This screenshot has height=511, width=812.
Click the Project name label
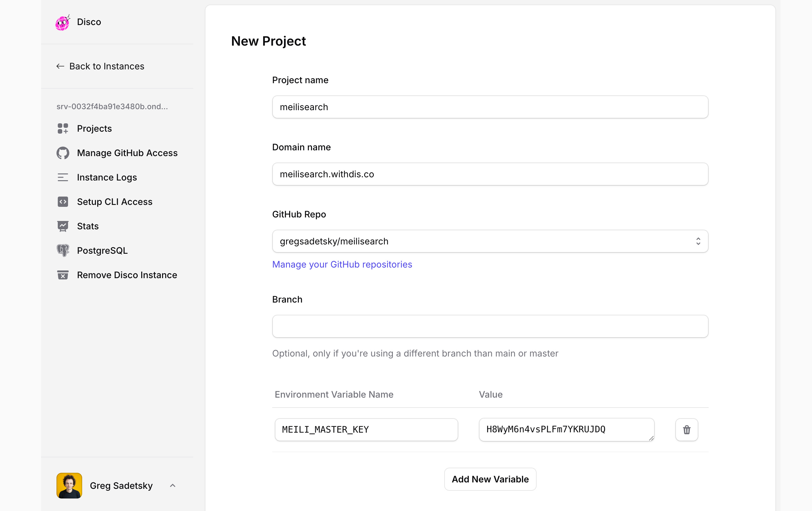pos(300,80)
